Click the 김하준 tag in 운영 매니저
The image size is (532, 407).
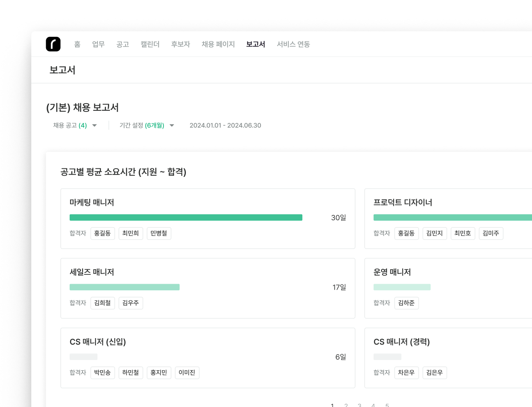(x=406, y=303)
